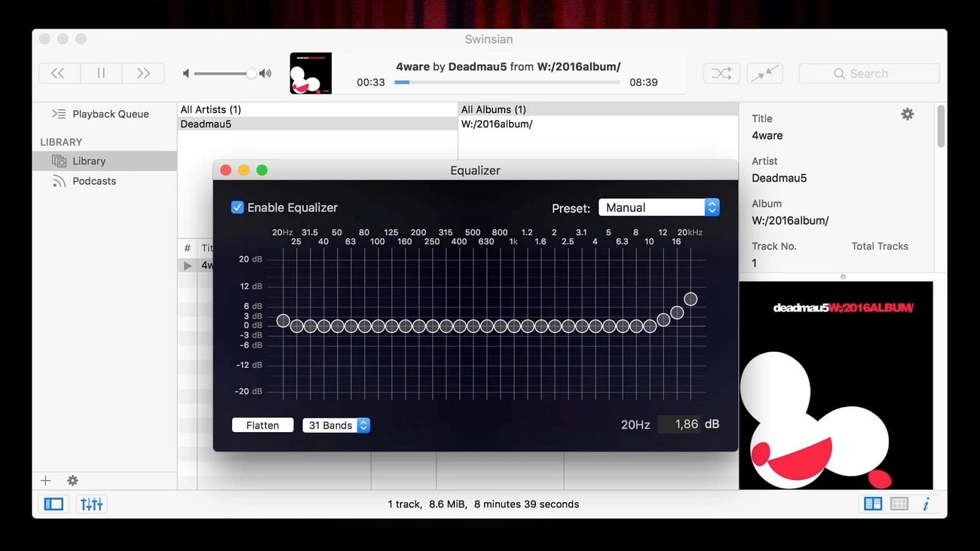Click the 20kHz equalizer band handle

690,299
